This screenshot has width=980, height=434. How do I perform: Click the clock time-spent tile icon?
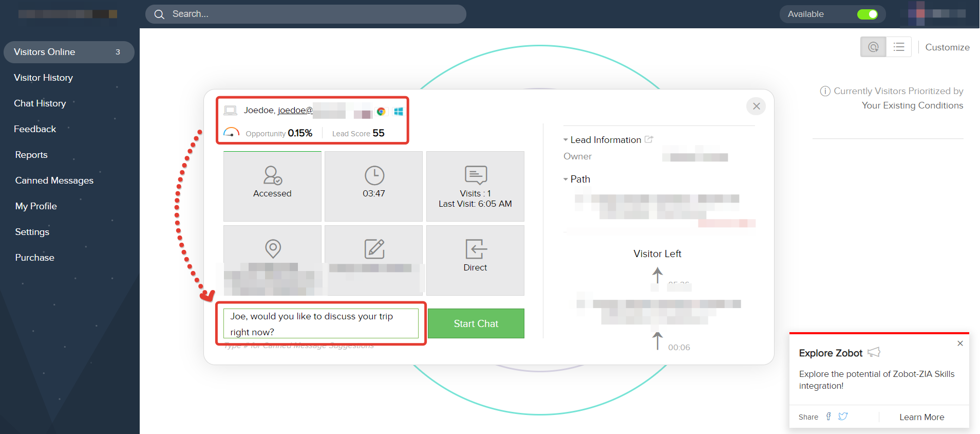[374, 175]
